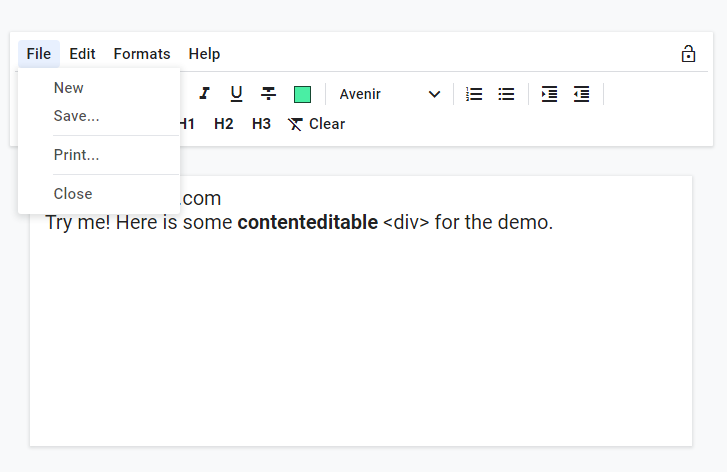
Task: Apply strikethrough formatting
Action: pos(269,94)
